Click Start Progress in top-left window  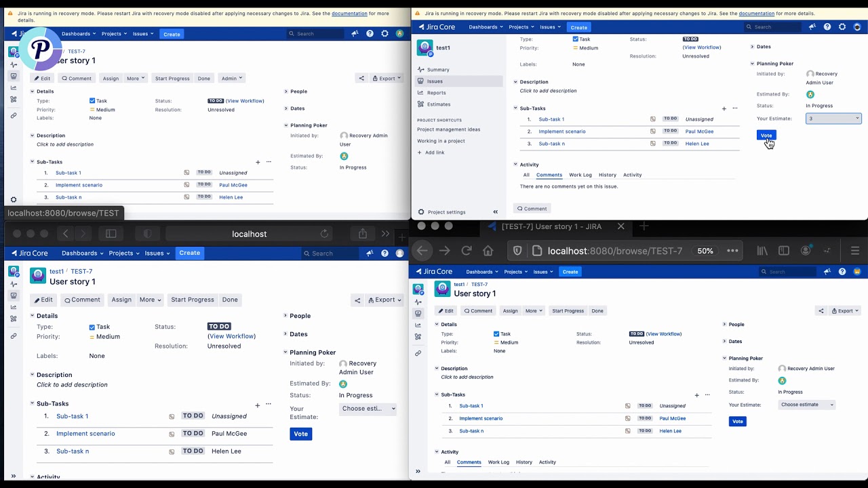[x=172, y=79]
